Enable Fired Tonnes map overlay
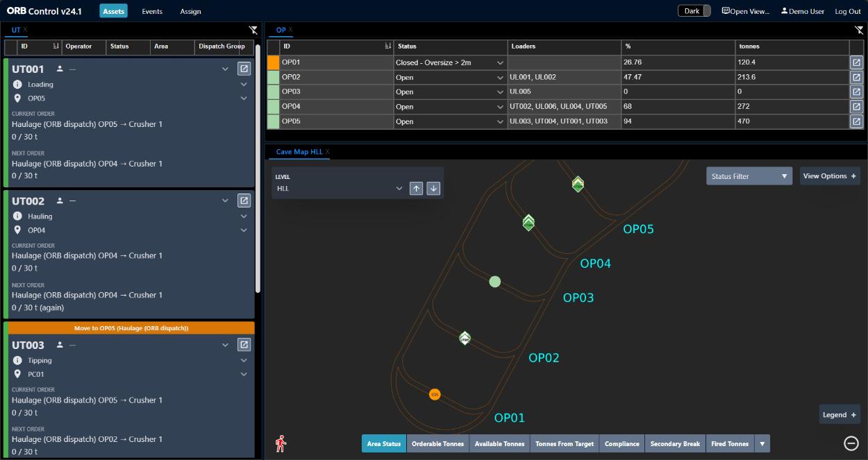This screenshot has width=868, height=460. click(730, 443)
